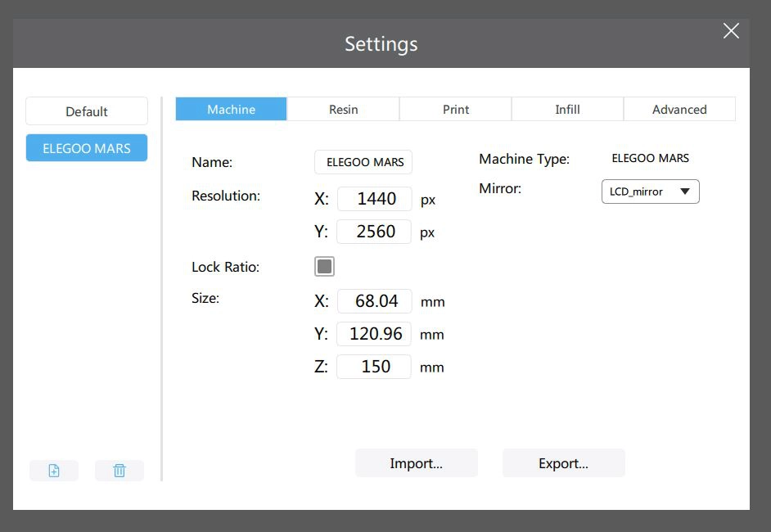Viewport: 771px width, 532px height.
Task: Click the Machine Type: label
Action: click(x=524, y=160)
